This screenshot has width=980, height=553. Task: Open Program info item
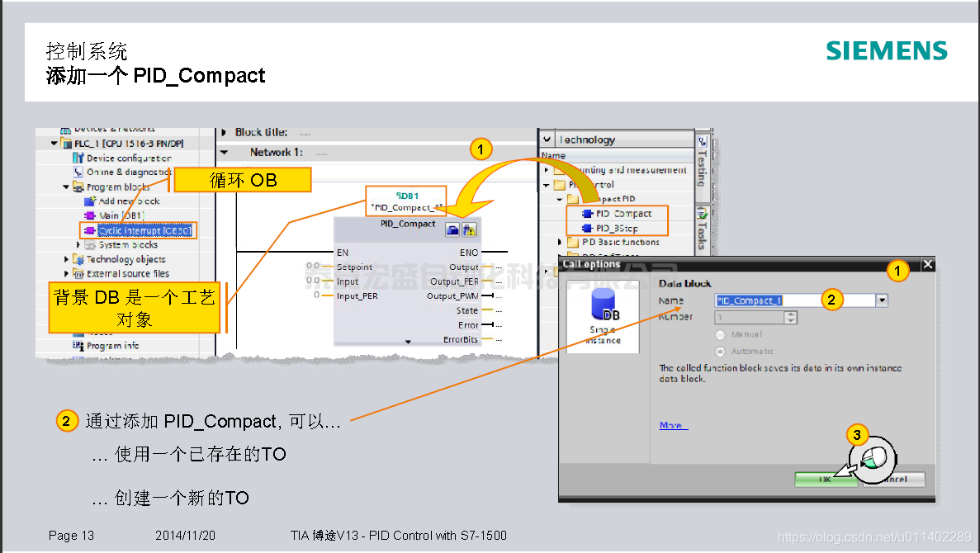click(x=111, y=346)
